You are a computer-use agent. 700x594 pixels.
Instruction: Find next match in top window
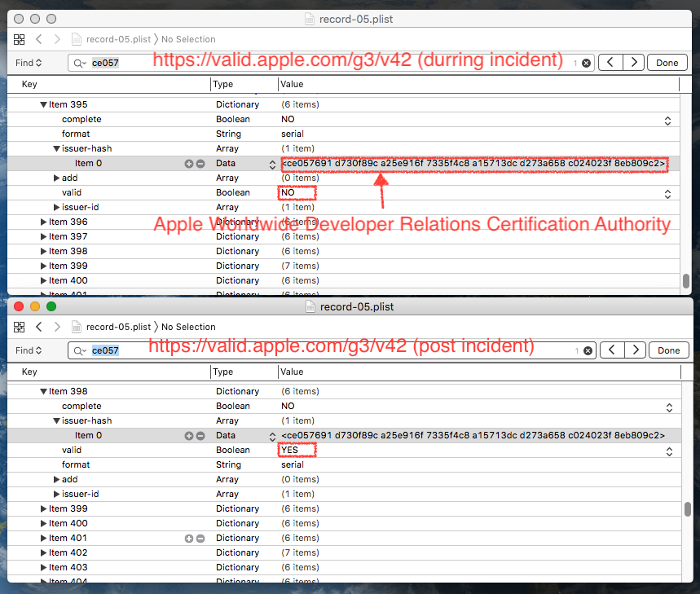(633, 63)
